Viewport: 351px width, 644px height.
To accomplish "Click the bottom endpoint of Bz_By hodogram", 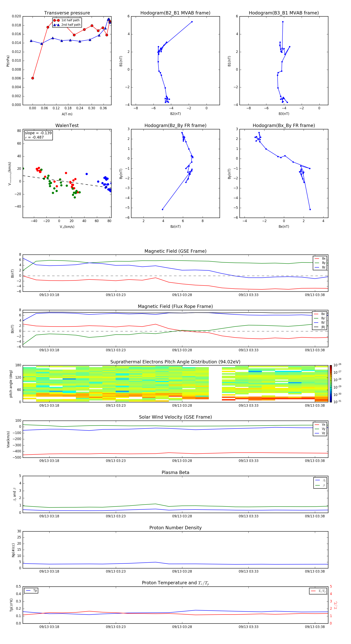I will click(163, 210).
